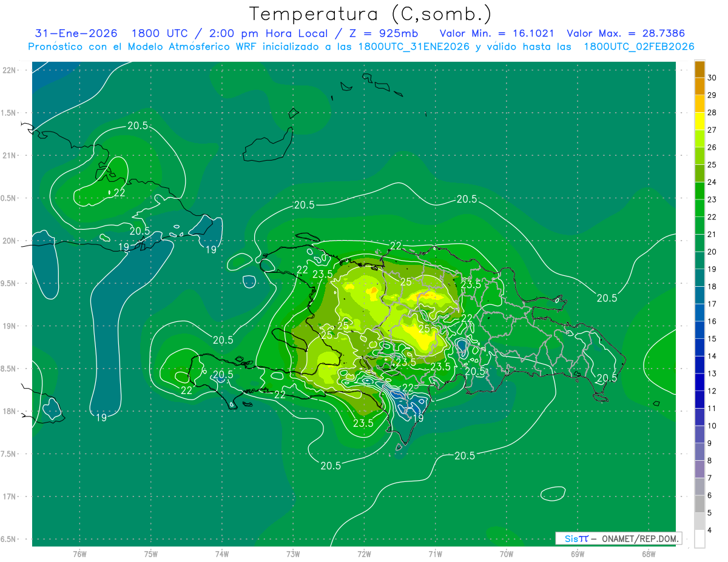This screenshot has width=728, height=562.
Task: Click the "71W" longitude axis label
Action: pyautogui.click(x=435, y=554)
